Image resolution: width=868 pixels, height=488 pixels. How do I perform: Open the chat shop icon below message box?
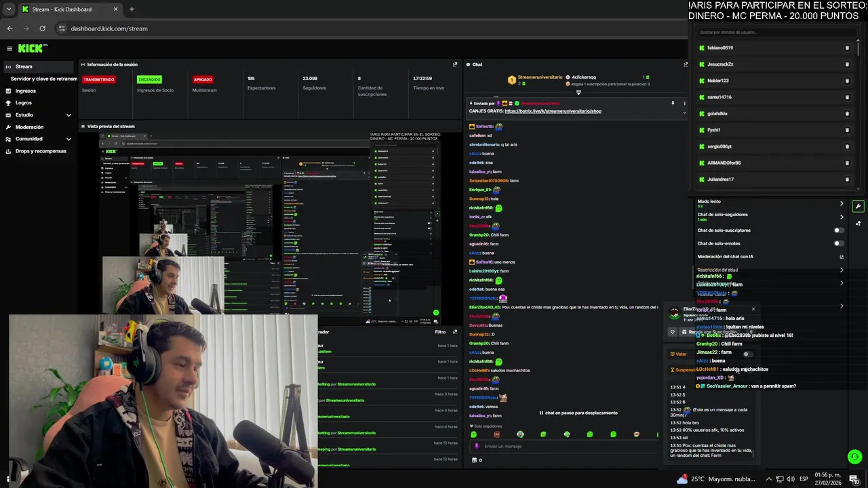pyautogui.click(x=474, y=460)
